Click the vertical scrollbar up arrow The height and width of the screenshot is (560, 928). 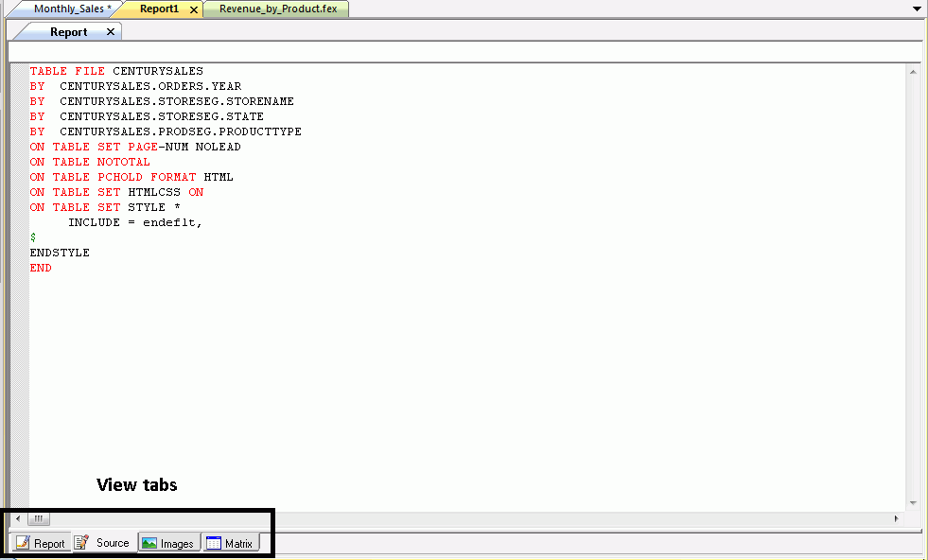[x=913, y=72]
